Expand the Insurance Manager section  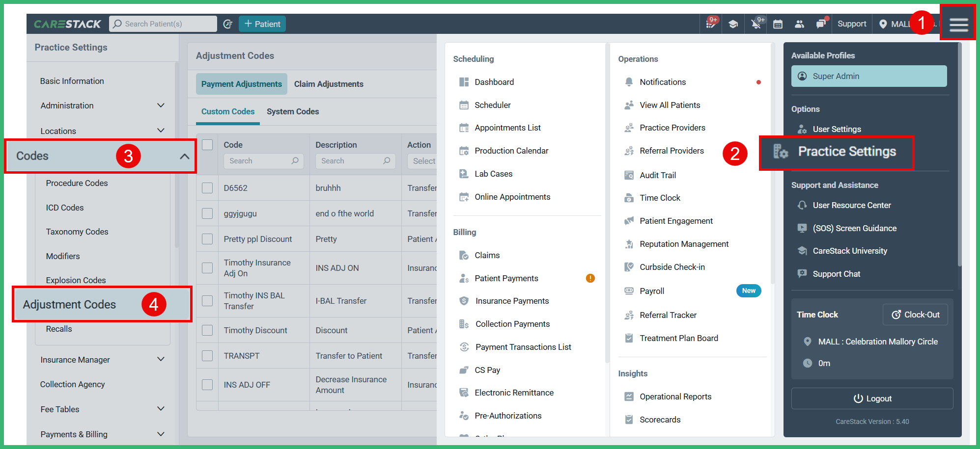(161, 359)
